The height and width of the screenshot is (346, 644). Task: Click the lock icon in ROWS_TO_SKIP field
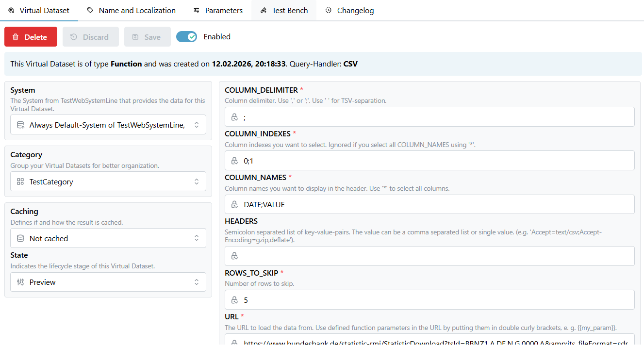[234, 300]
